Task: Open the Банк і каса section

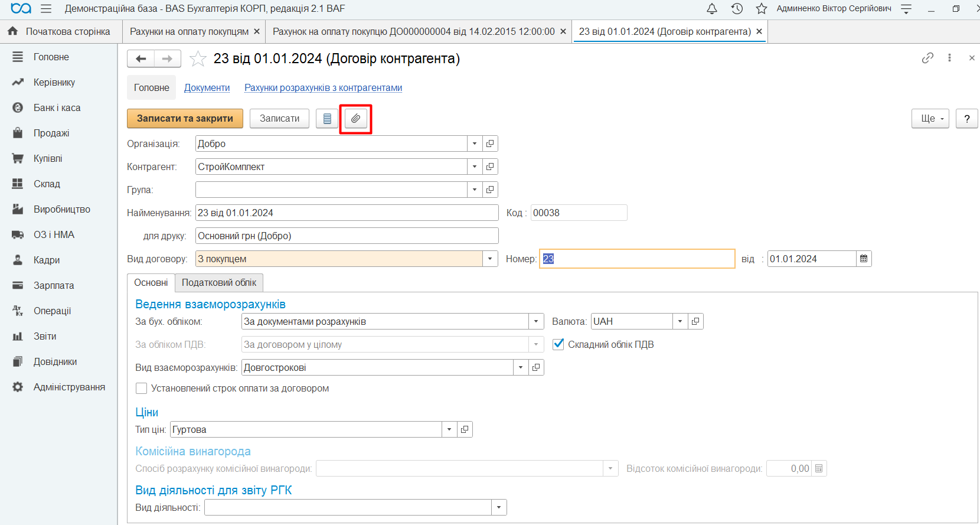Action: pos(57,107)
